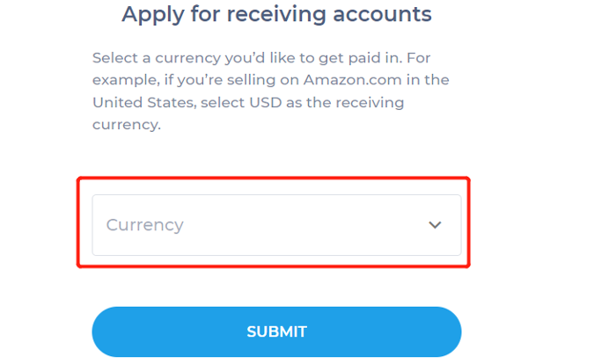Open the Currency dropdown
616x364 pixels.
(276, 225)
